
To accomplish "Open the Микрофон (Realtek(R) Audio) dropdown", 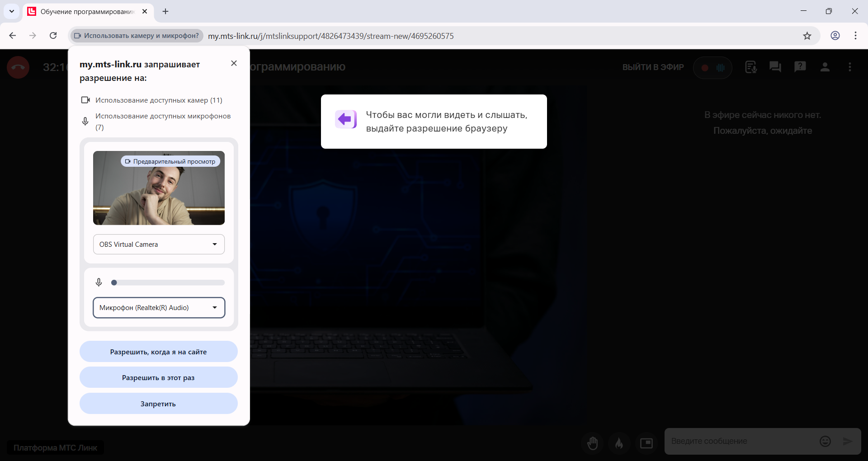I will pos(159,308).
